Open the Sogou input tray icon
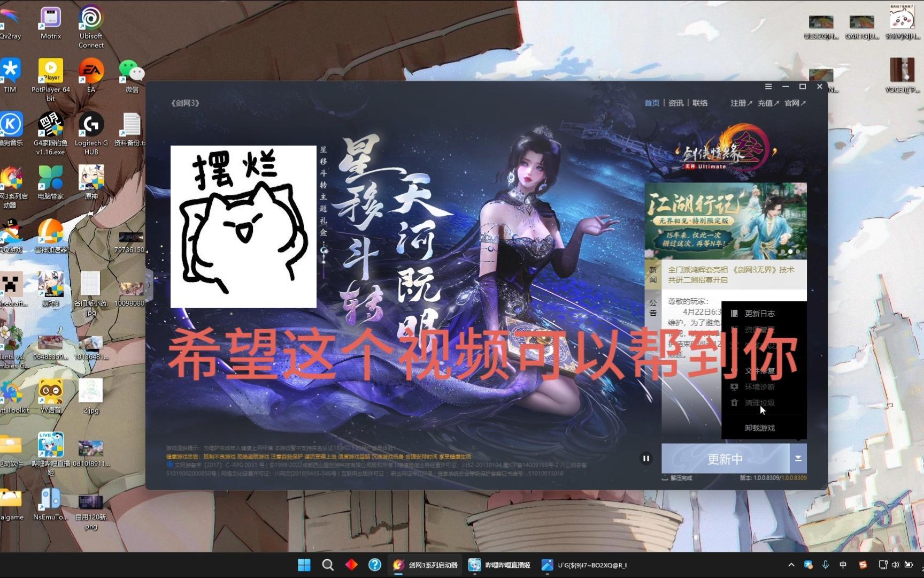Screen dimensions: 924x578 click(x=863, y=565)
